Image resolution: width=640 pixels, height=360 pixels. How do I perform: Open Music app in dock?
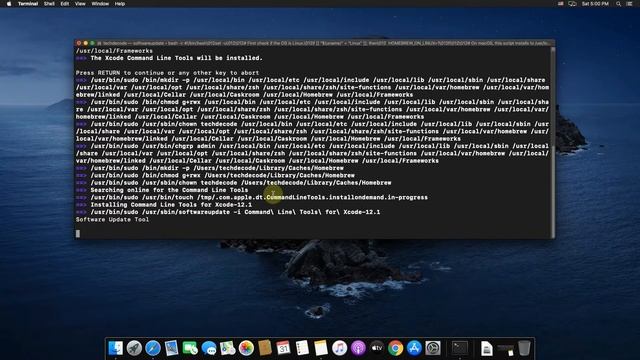[x=339, y=348]
